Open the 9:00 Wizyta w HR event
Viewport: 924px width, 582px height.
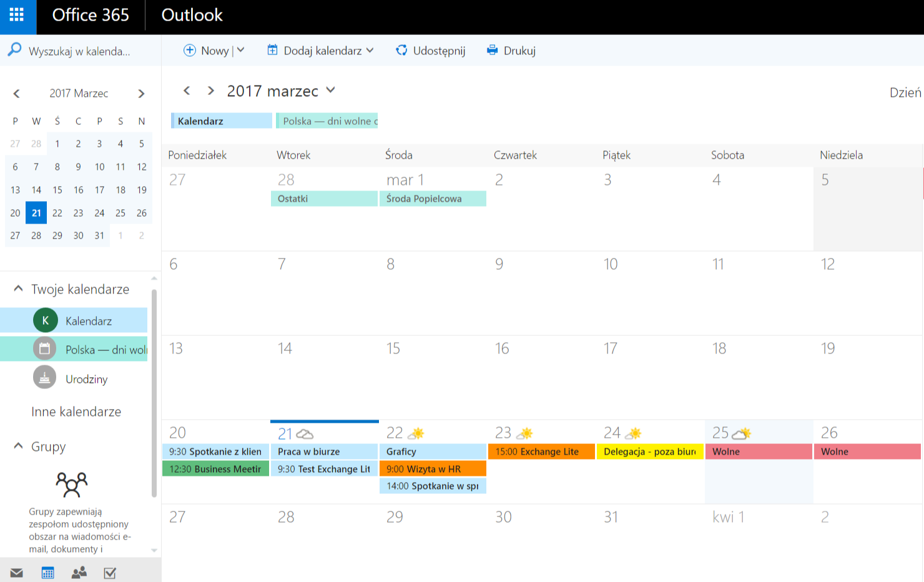432,469
